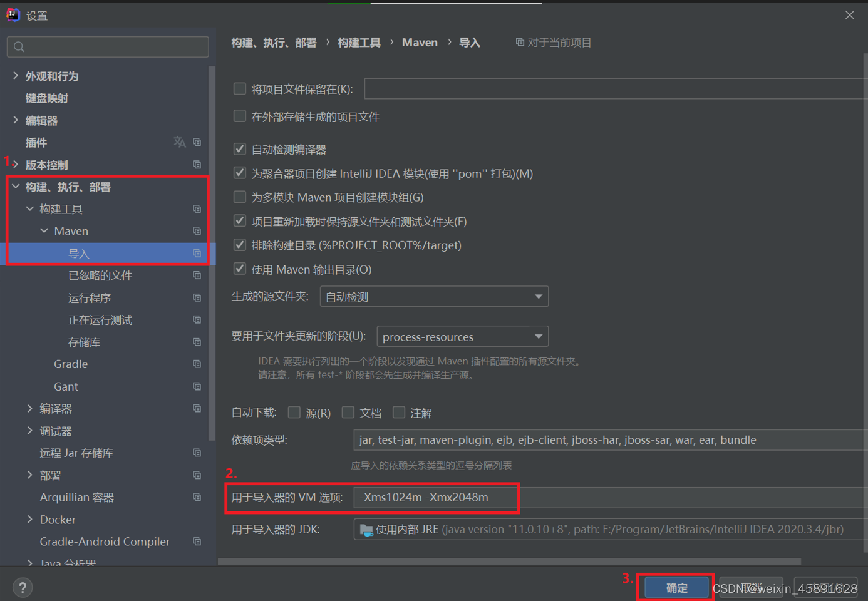The height and width of the screenshot is (601, 868).
Task: Select 正在运行测试 under Maven
Action: 100,320
